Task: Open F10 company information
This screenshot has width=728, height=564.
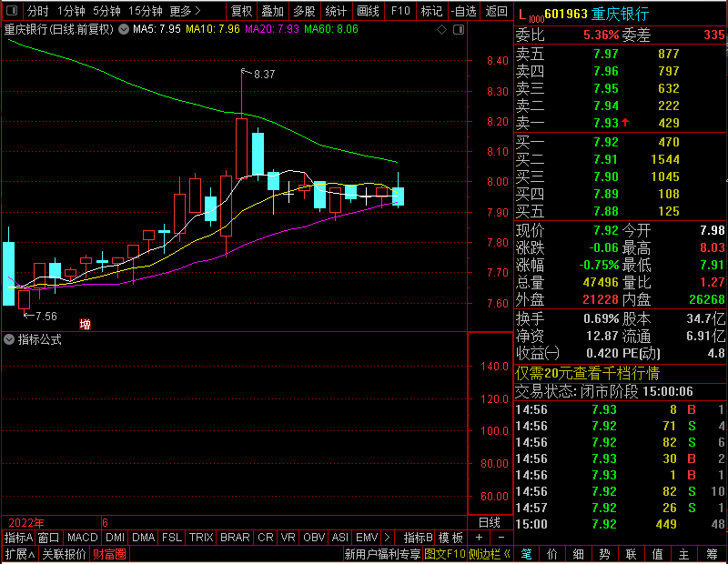Action: click(x=400, y=11)
